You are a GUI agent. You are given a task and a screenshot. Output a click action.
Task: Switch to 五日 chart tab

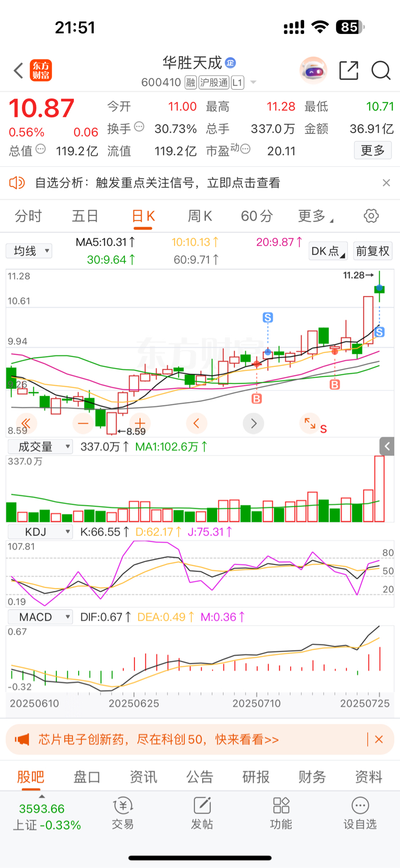point(85,216)
